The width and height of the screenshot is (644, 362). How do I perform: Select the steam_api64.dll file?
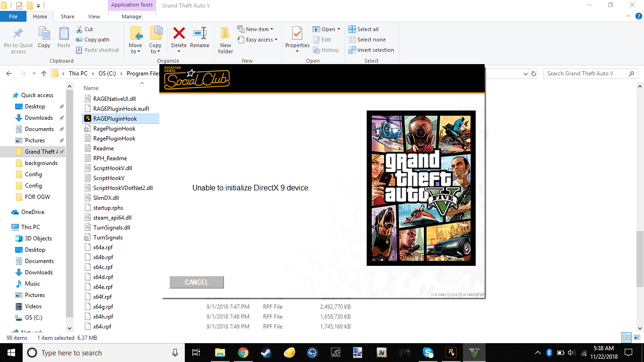tap(112, 218)
